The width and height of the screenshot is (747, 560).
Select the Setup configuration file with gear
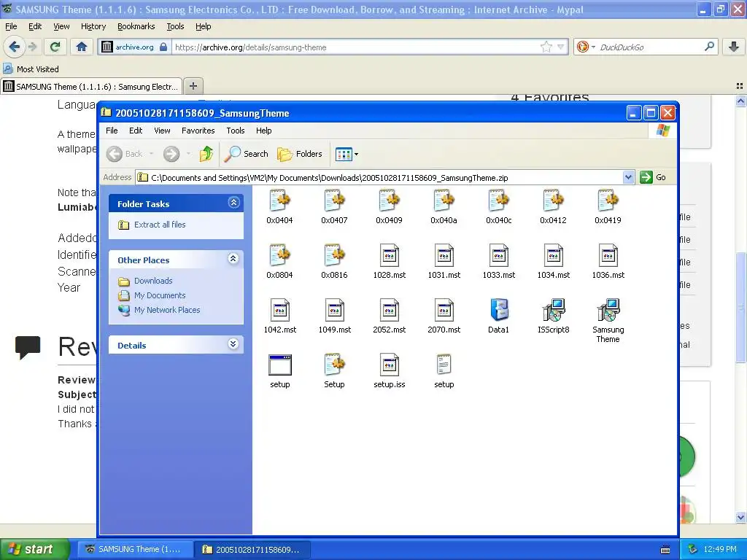coord(334,365)
